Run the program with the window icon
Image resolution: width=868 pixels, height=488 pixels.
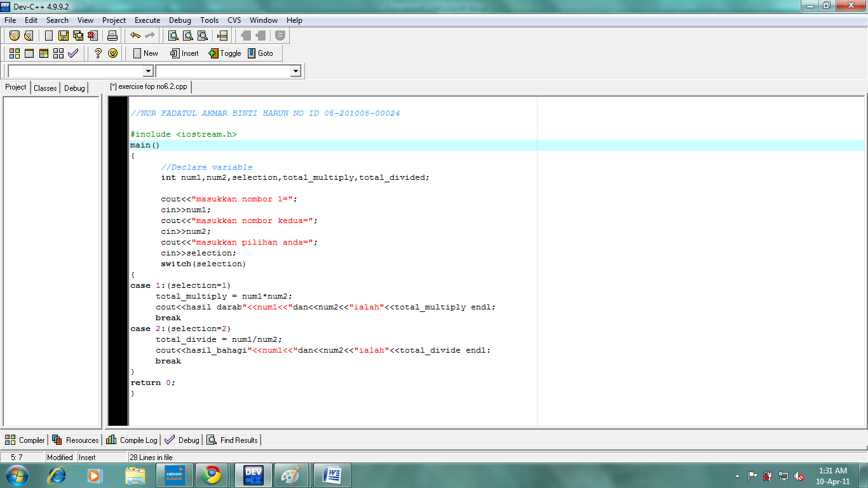pos(29,53)
